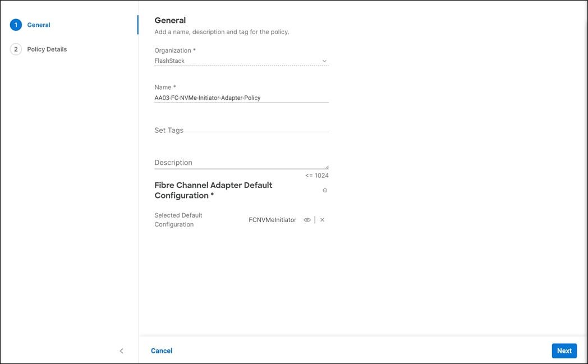
Task: Click the Description text area
Action: coord(241,163)
